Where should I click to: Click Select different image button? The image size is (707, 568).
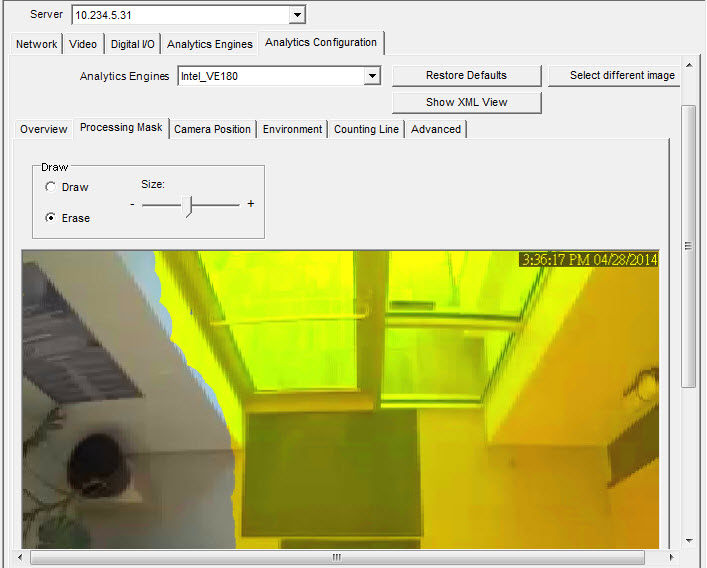[x=621, y=76]
